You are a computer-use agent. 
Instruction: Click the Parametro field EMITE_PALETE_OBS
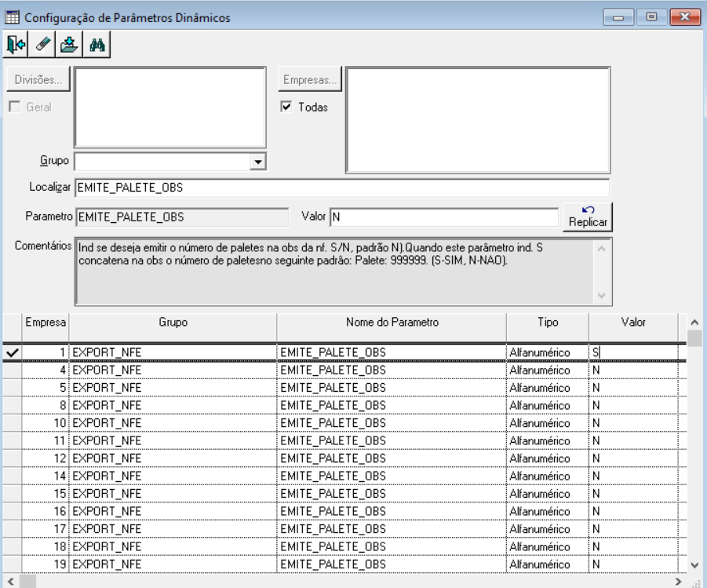tap(182, 217)
